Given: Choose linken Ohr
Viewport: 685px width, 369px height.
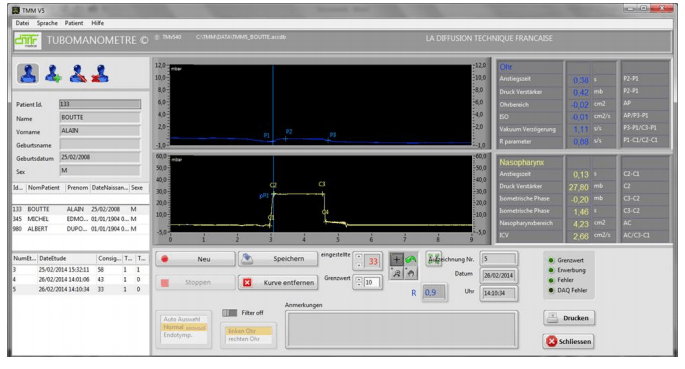Looking at the screenshot, I should [248, 331].
